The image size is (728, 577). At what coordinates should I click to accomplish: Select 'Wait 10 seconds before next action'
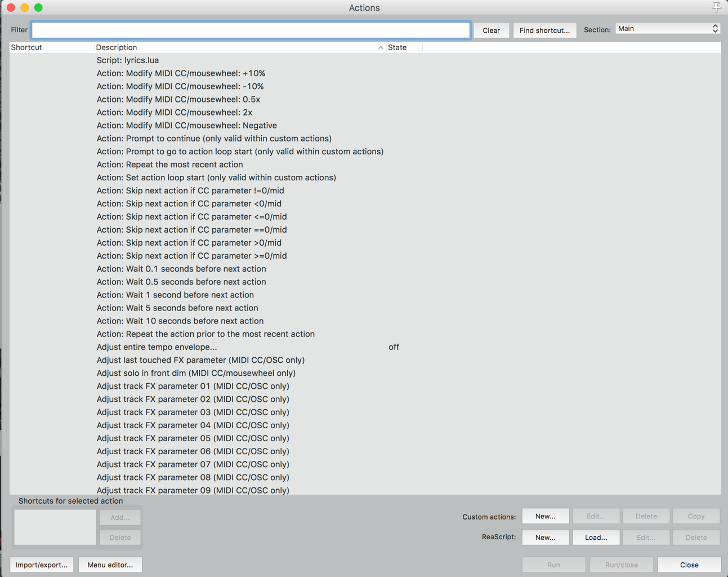tap(365, 321)
